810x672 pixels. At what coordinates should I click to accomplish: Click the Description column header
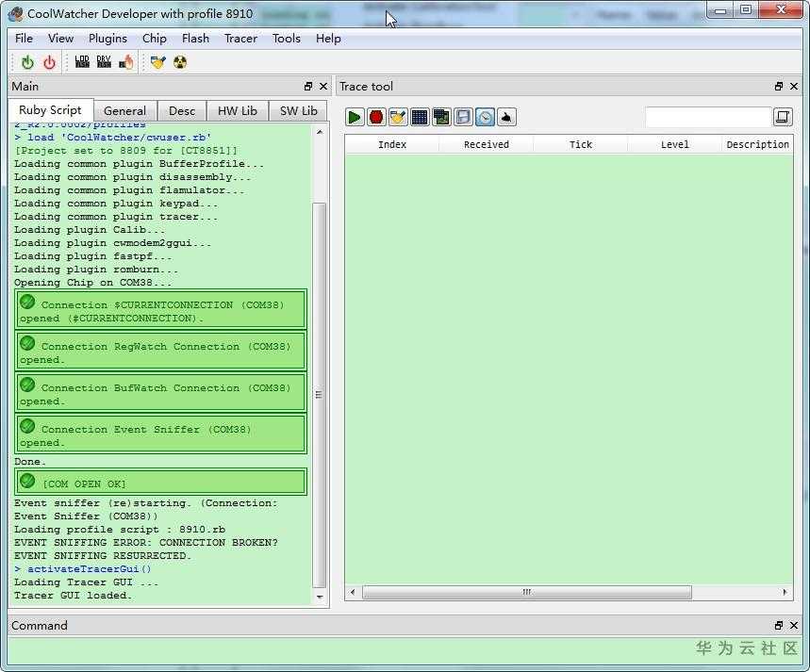(757, 144)
